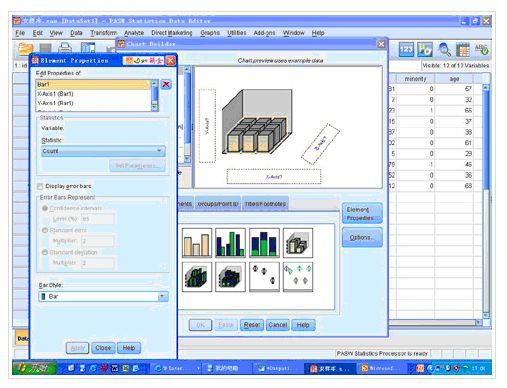Choose the clustered bar chart icon
This screenshot has height=388, width=507.
tap(230, 243)
